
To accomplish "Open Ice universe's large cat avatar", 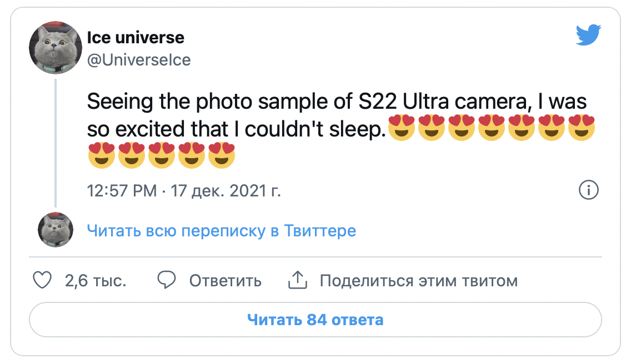I will [x=56, y=48].
